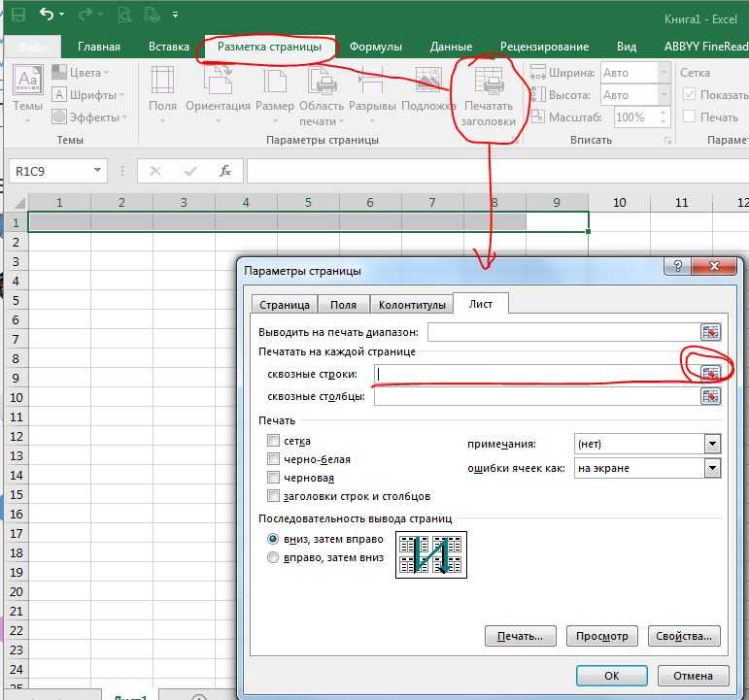The image size is (749, 700).
Task: Click the Ориентация orientation icon
Action: 218,81
